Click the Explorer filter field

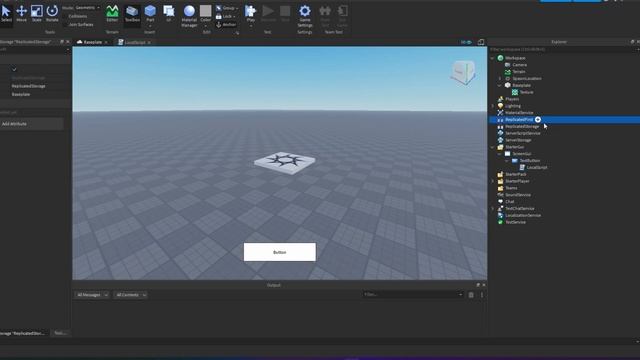click(563, 49)
